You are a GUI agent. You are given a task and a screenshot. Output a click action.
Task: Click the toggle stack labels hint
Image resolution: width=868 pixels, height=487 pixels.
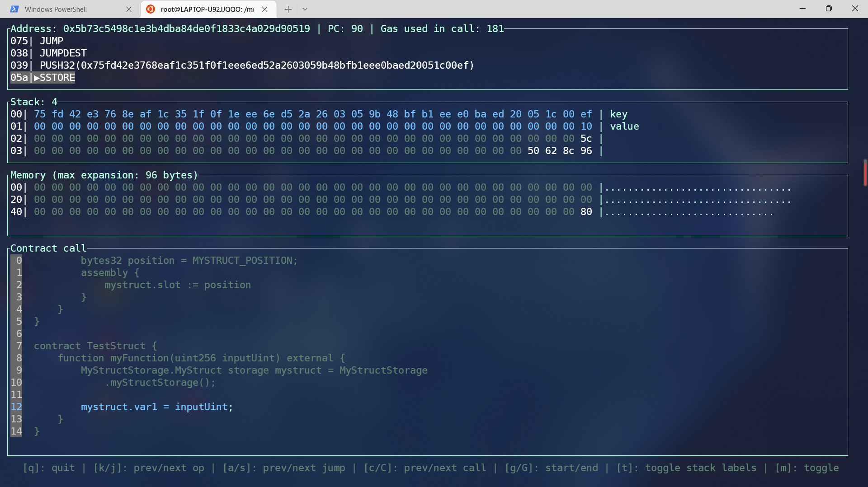686,468
